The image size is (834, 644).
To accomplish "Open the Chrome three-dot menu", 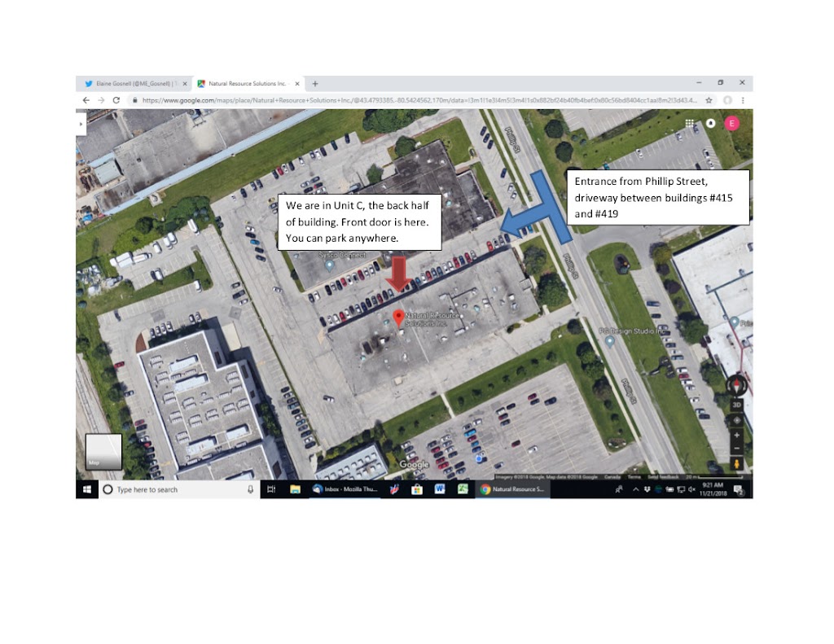I will tap(743, 100).
